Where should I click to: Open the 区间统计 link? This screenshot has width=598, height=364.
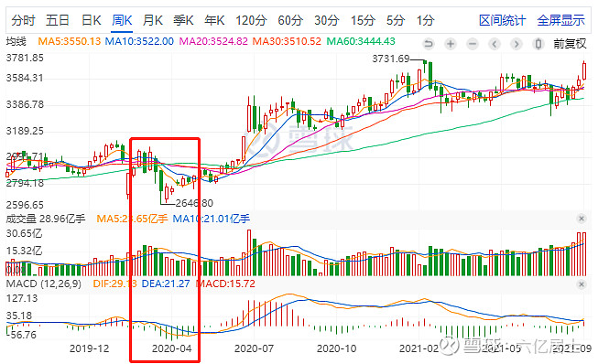[x=502, y=20]
